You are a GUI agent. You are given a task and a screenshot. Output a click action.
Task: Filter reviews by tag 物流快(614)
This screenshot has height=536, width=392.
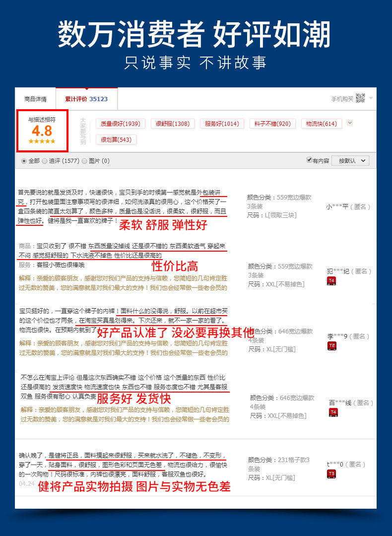321,124
